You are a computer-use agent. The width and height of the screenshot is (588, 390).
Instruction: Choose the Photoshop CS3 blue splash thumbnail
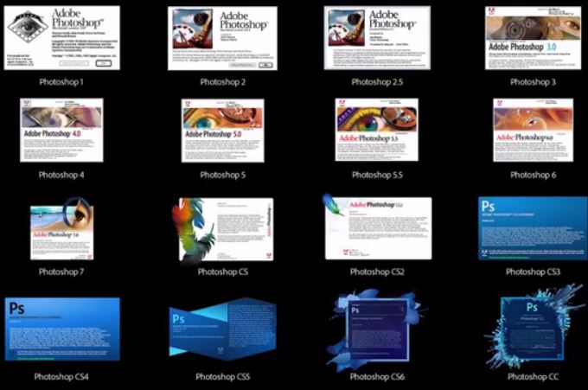coord(533,228)
